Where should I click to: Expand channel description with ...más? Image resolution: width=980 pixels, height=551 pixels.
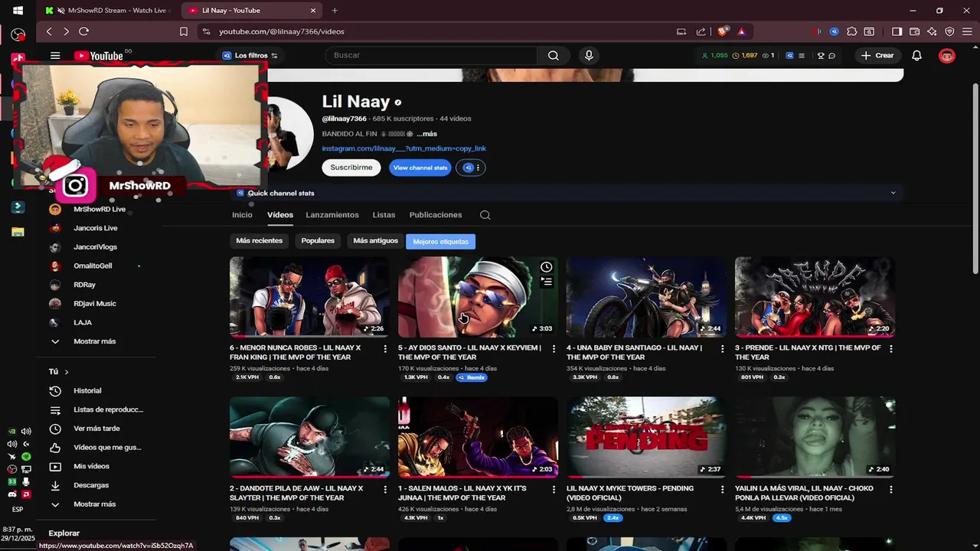426,134
